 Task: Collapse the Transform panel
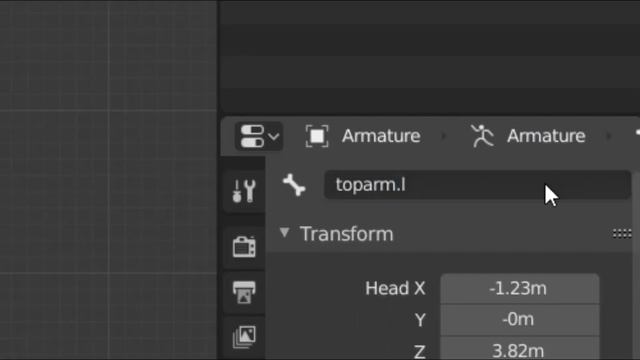[x=284, y=233]
